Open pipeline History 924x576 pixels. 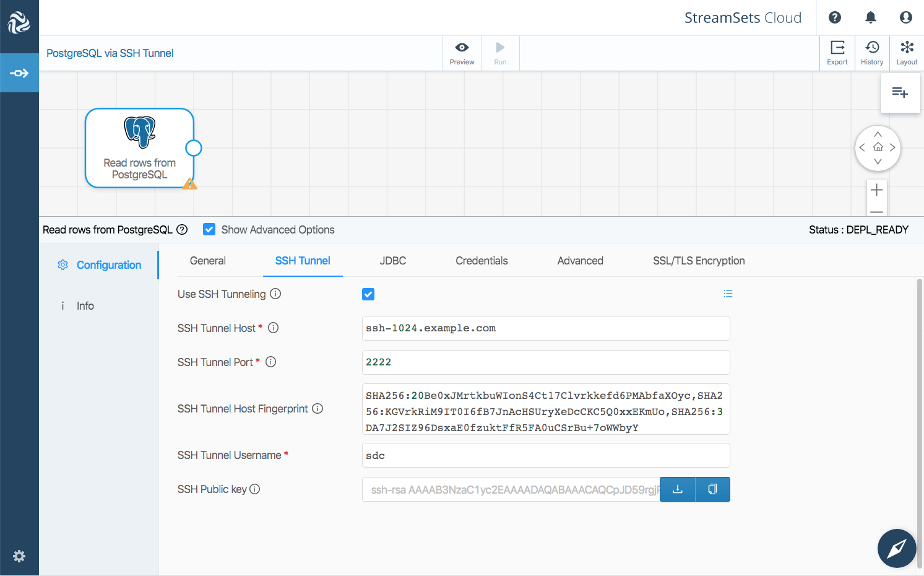[872, 53]
